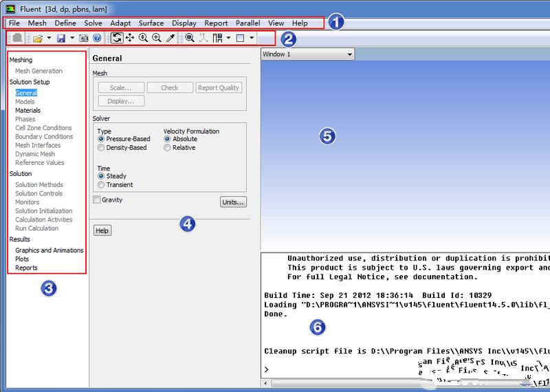Expand the dropdown arrow beside open folder icon
The height and width of the screenshot is (392, 550).
49,38
